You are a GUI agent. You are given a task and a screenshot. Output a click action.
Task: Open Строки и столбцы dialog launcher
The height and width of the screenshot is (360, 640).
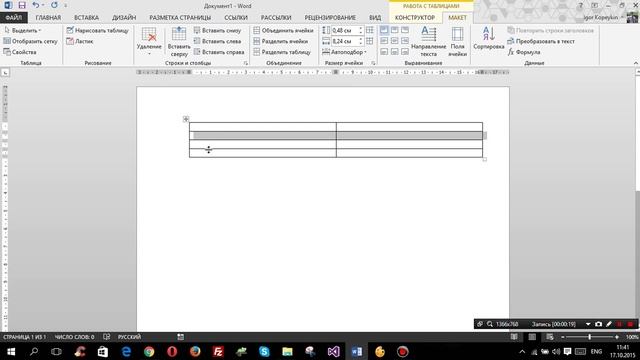click(x=246, y=63)
